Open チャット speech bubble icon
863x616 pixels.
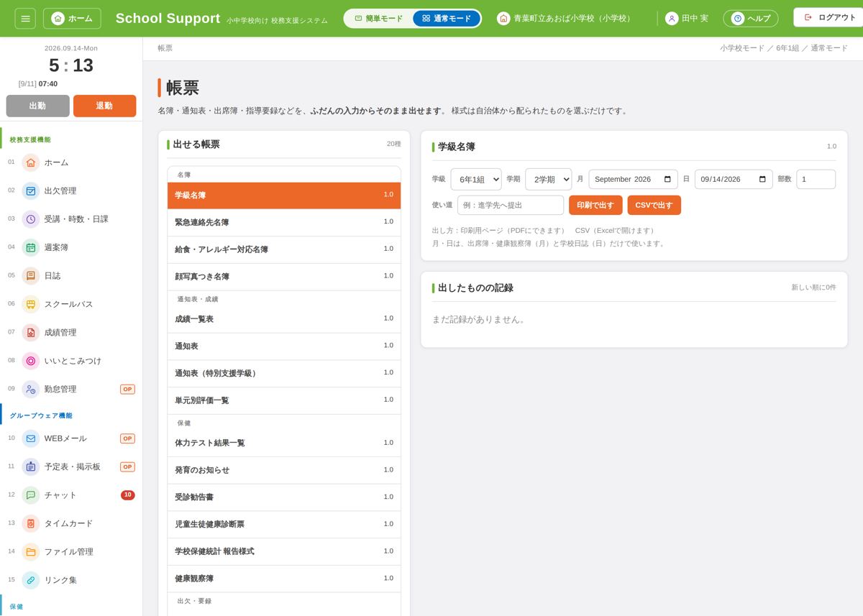click(x=30, y=495)
